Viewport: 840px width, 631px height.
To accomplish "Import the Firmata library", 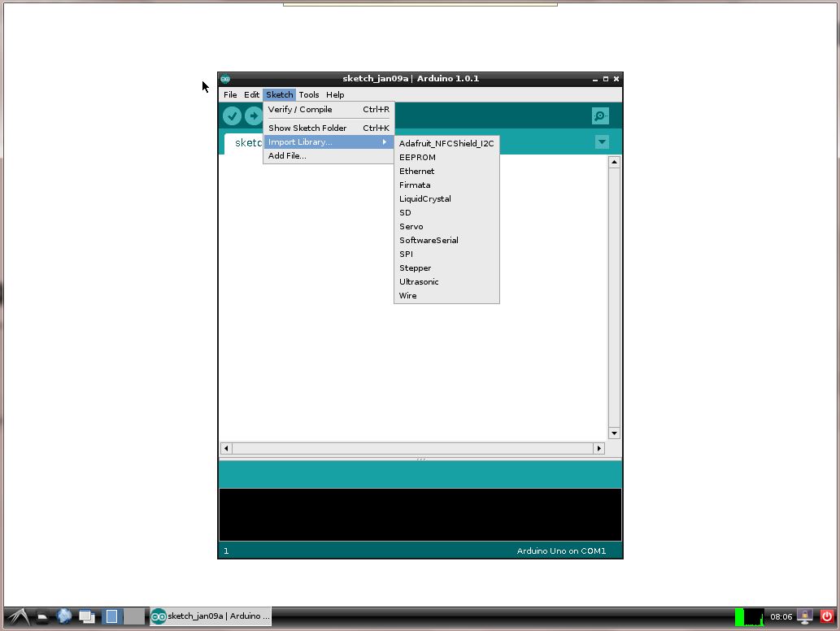I will pos(446,185).
